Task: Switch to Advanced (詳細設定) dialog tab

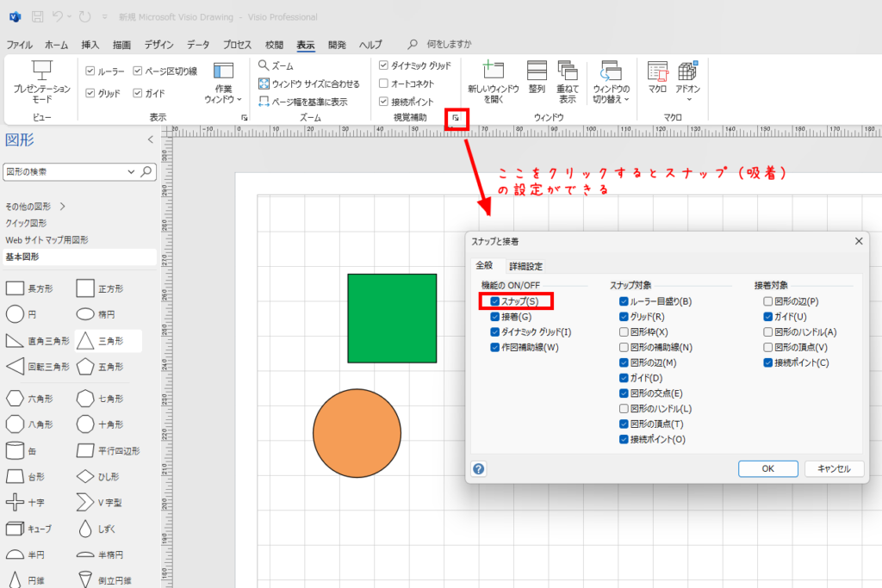Action: pos(525,266)
